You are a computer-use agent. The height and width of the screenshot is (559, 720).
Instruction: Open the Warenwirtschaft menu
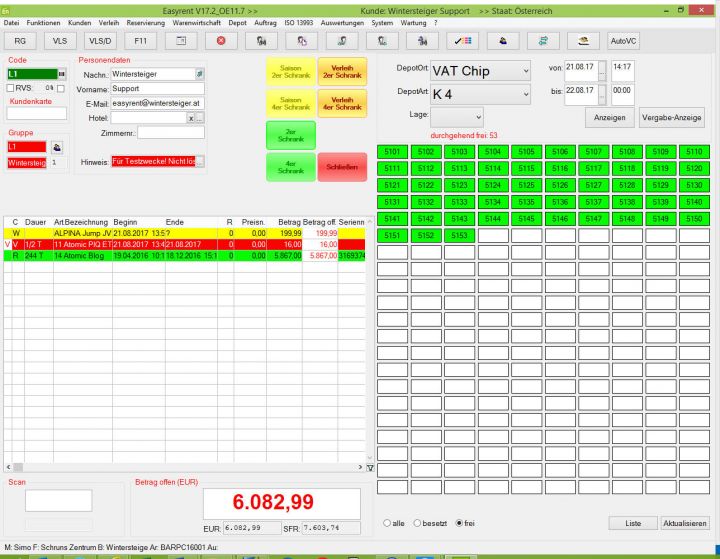coord(197,23)
